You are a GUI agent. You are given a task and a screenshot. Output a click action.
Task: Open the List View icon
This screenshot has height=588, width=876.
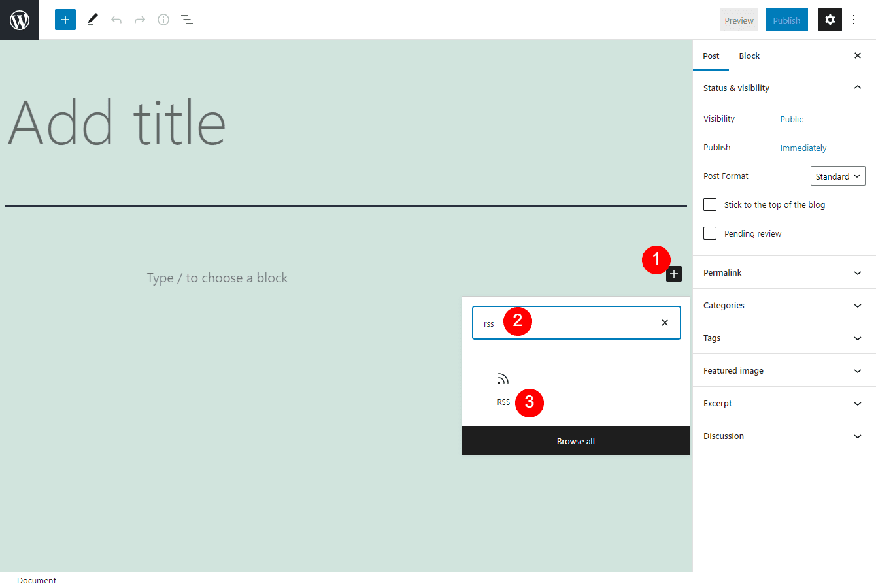pyautogui.click(x=187, y=20)
